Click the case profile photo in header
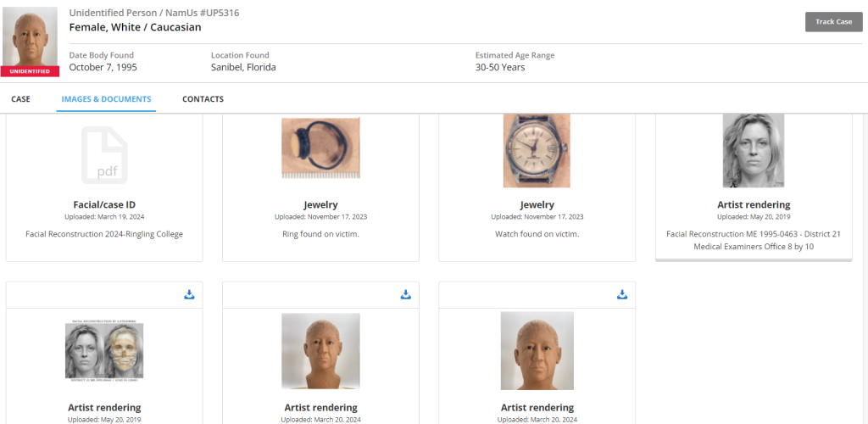Screen dimensions: 868x424 coord(30,38)
